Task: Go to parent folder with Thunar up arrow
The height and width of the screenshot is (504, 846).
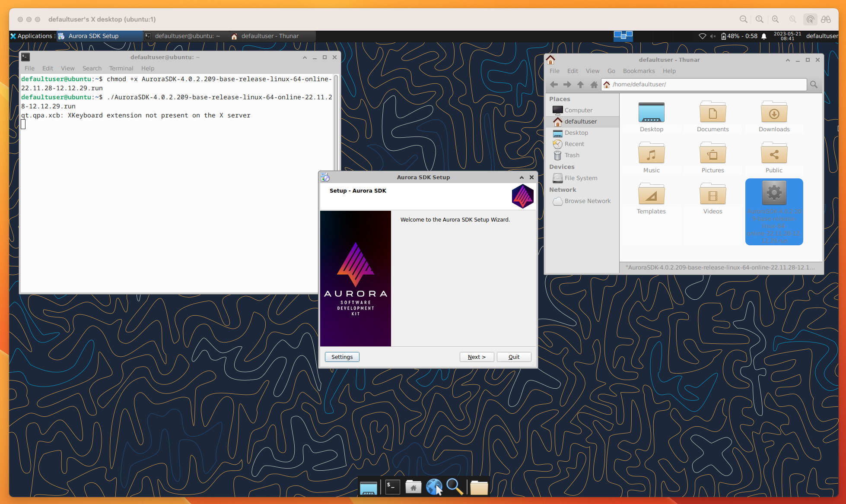Action: (x=581, y=85)
